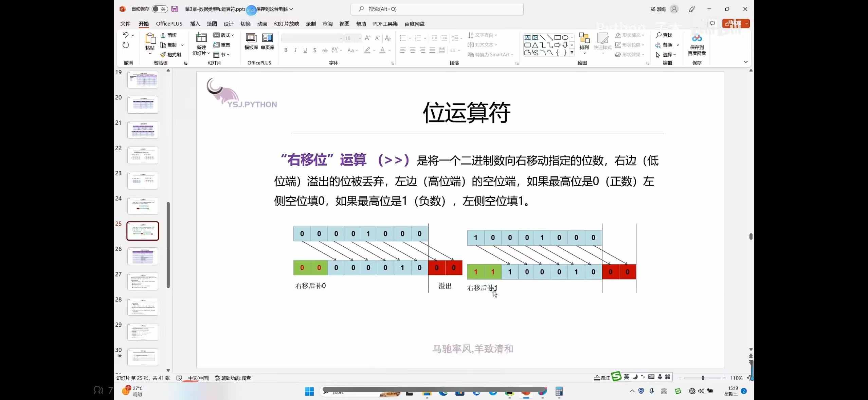The width and height of the screenshot is (868, 400).
Task: Expand the shapes gallery more arrow
Action: tap(572, 53)
